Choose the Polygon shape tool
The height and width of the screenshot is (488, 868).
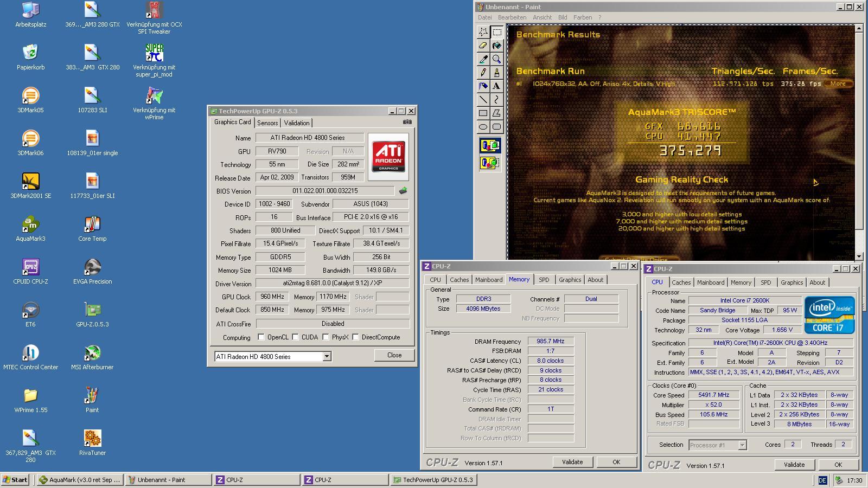click(496, 113)
